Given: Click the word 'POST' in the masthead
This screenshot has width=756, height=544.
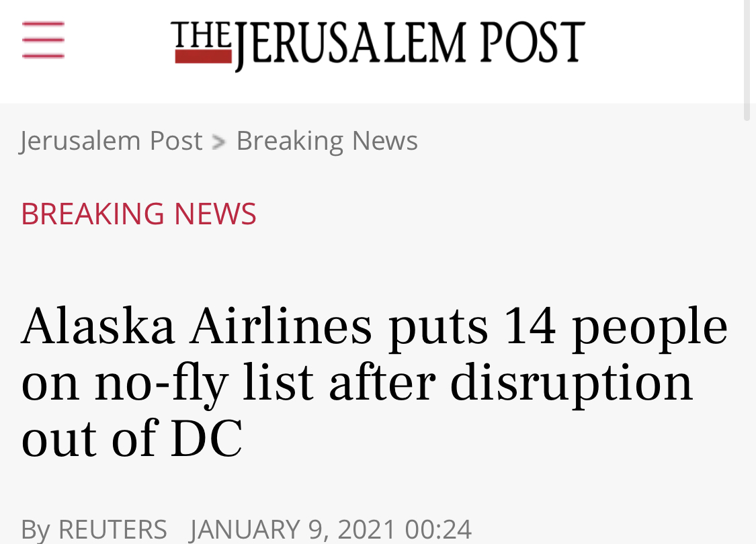Looking at the screenshot, I should coord(532,44).
